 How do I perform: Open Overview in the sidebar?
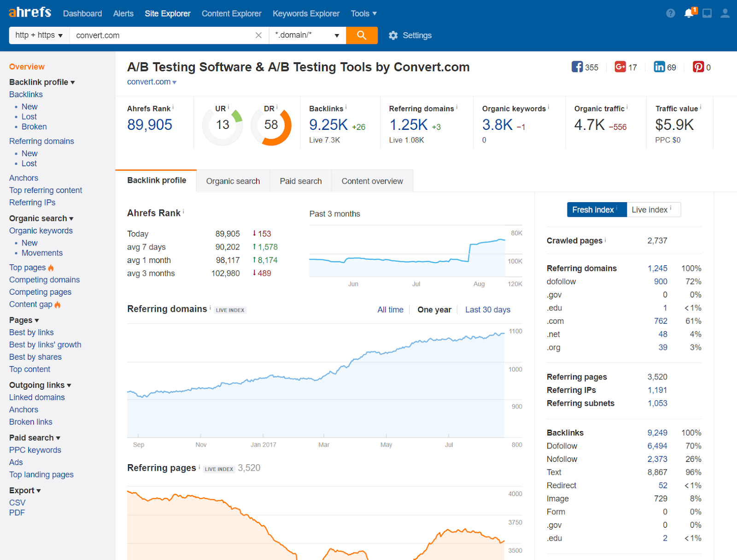click(x=27, y=67)
